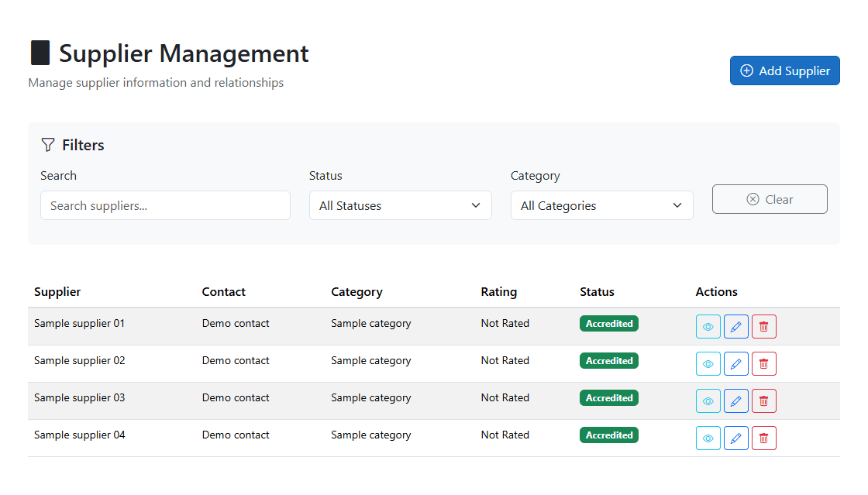Click the Contact column header
The width and height of the screenshot is (868, 495).
pos(223,292)
